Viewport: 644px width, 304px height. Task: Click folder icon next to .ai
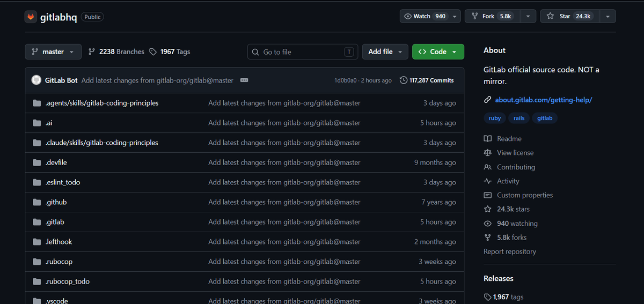(37, 123)
